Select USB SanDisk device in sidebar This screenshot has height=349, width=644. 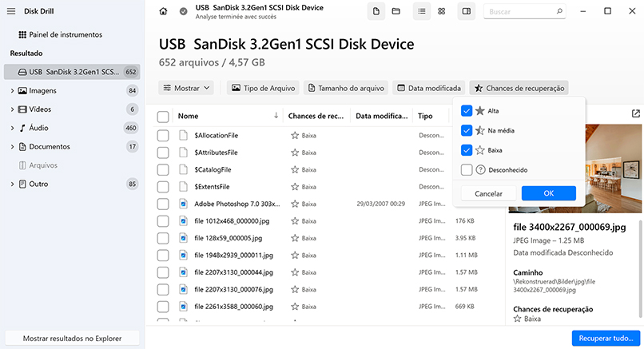coord(72,72)
